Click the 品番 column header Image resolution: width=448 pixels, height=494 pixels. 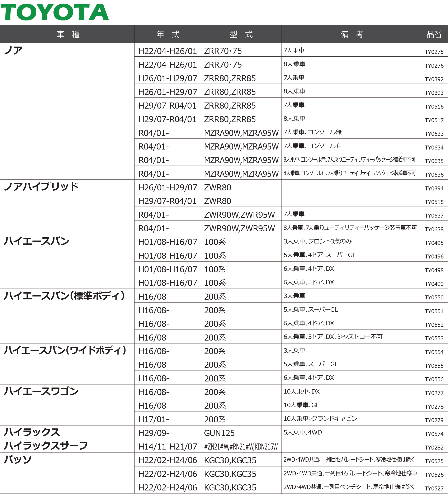coord(434,34)
